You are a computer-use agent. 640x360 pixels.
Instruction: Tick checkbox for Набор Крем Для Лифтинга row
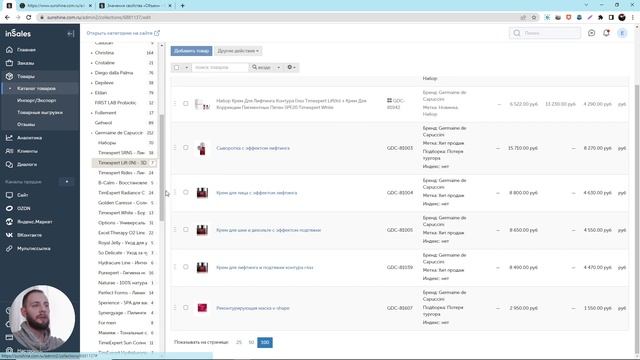point(186,104)
